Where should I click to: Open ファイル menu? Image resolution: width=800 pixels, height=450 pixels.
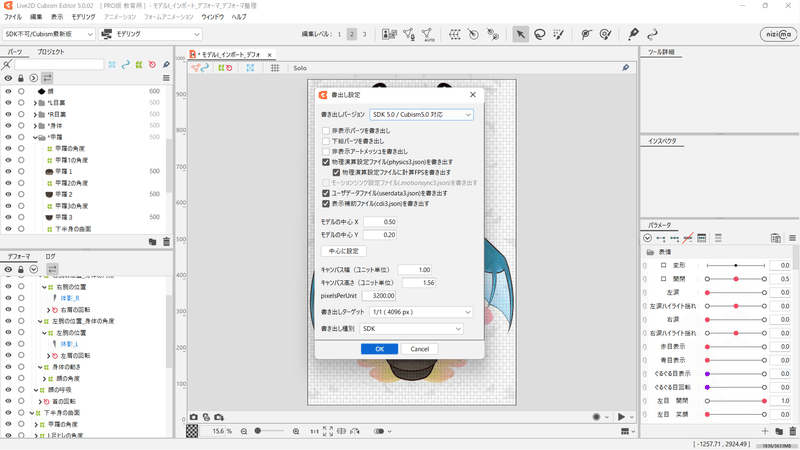[13, 17]
